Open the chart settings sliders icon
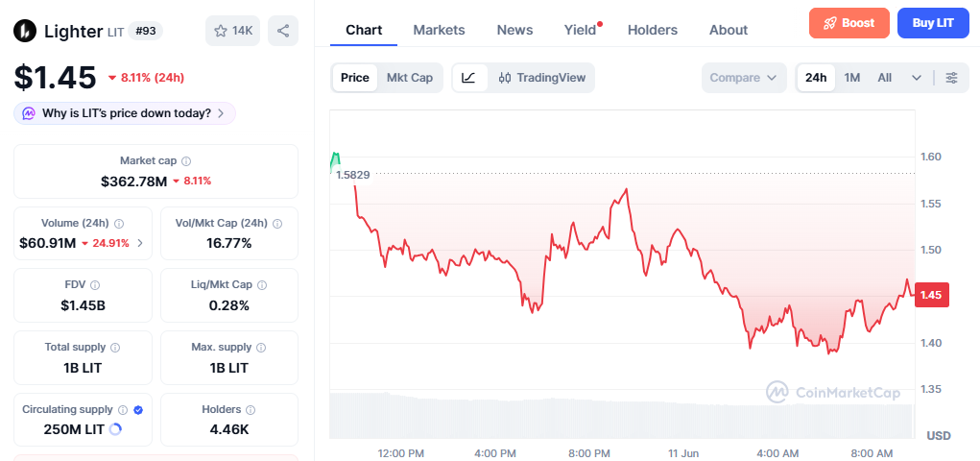Viewport: 980px width, 461px height. click(951, 78)
